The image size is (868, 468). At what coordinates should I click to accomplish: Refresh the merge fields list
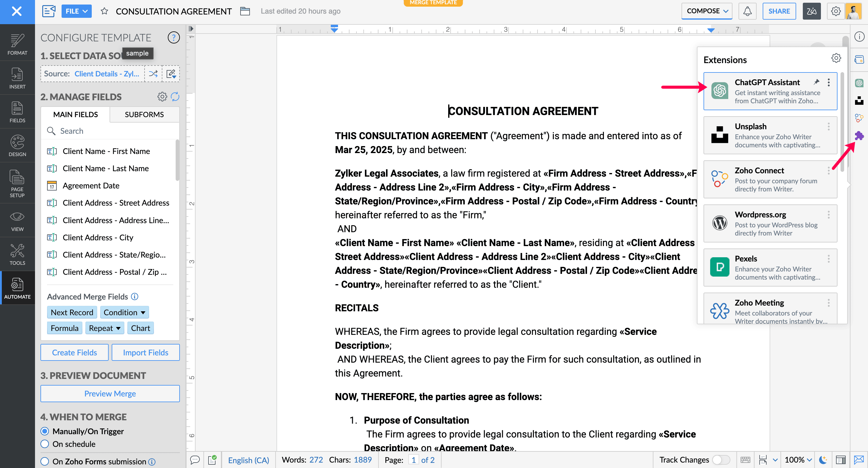(175, 97)
